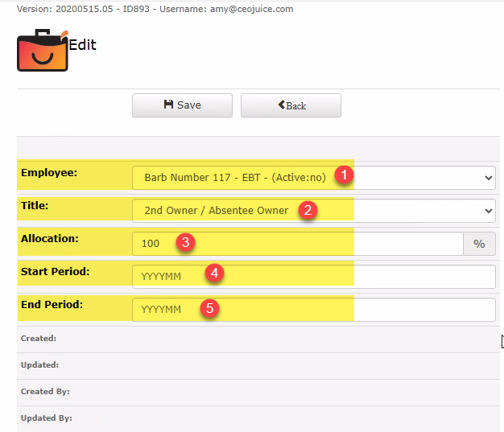The height and width of the screenshot is (432, 504).
Task: Click the CEO Juice briefcase logo
Action: click(43, 50)
